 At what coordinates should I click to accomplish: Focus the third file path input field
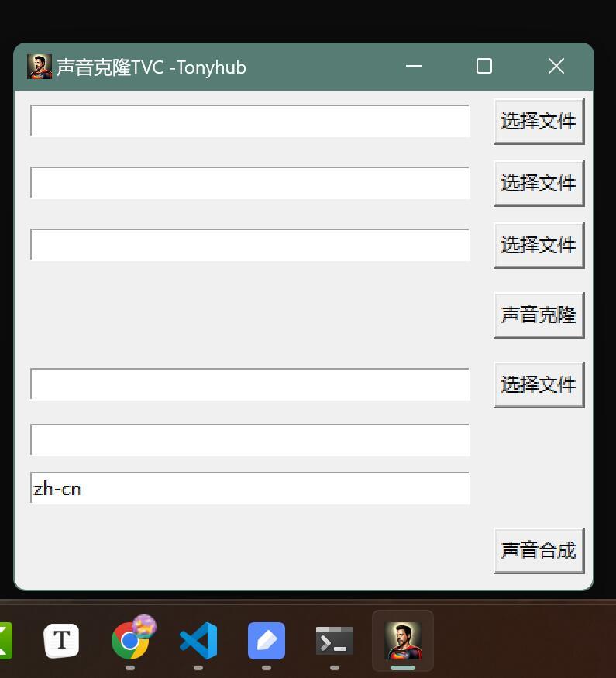click(x=250, y=245)
